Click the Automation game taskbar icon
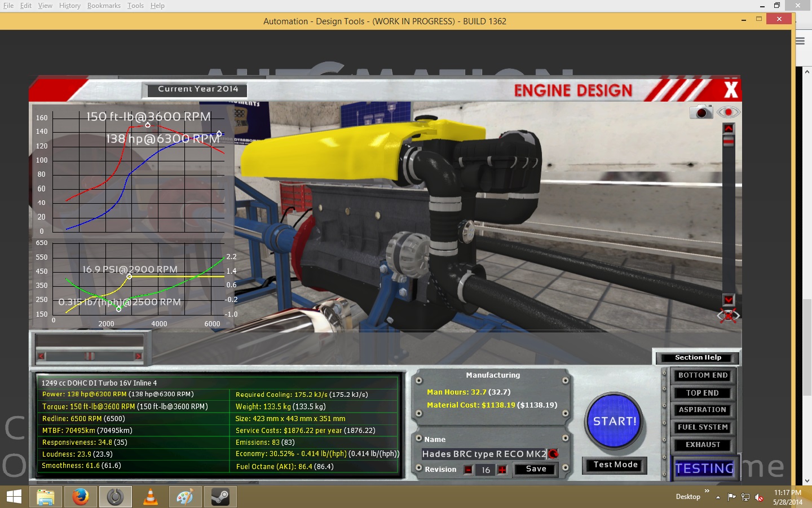Viewport: 812px width, 508px height. click(x=116, y=497)
